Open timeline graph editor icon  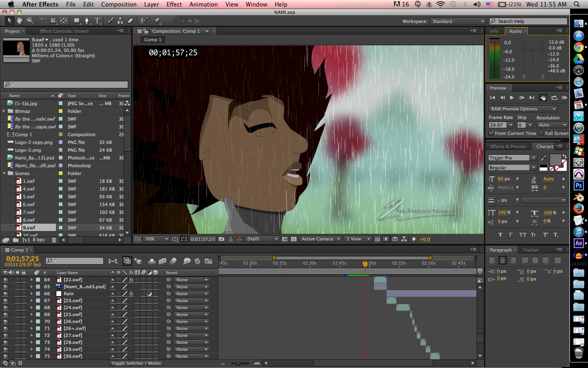[208, 261]
